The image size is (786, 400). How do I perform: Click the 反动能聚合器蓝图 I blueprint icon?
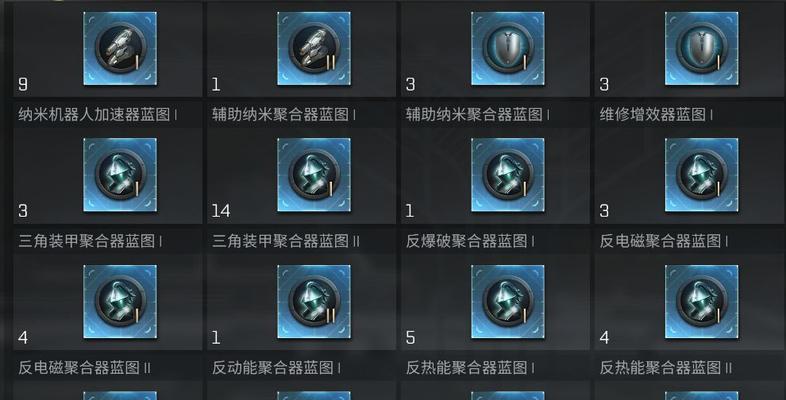click(314, 302)
